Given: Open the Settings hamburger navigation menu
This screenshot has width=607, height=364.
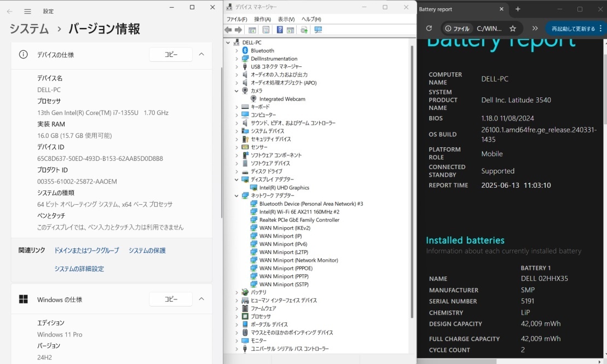Looking at the screenshot, I should [27, 11].
